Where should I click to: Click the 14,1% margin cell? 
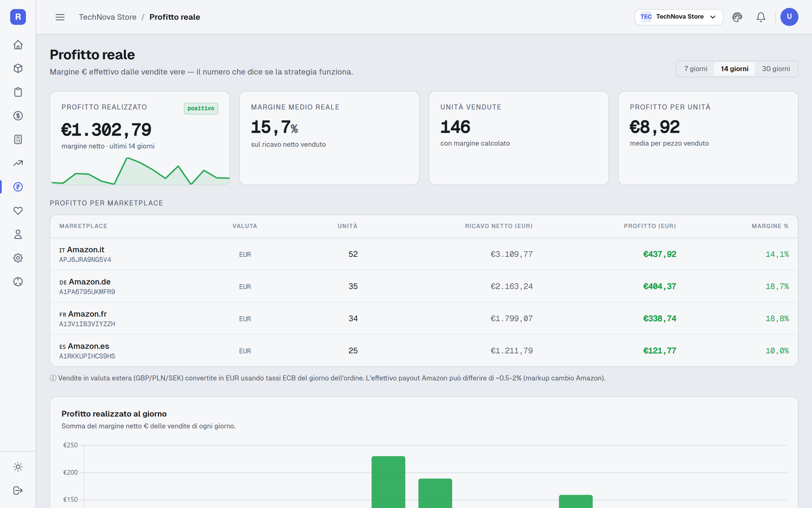pyautogui.click(x=777, y=254)
